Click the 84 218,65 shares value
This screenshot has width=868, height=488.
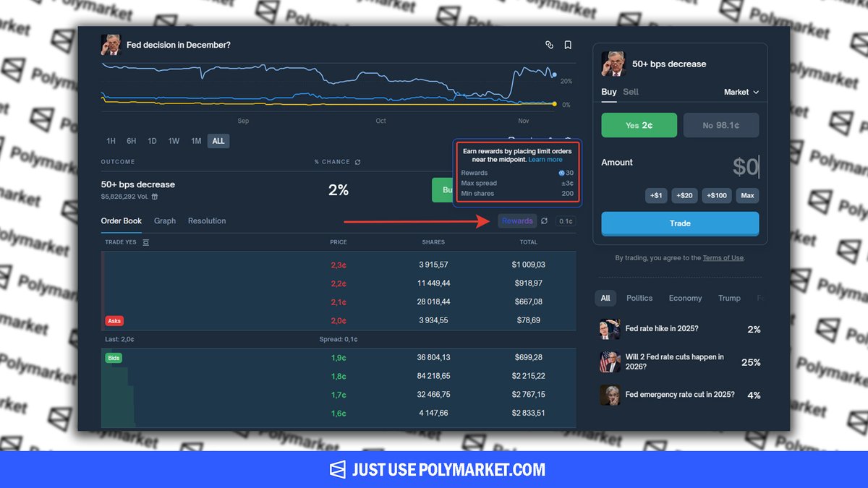point(434,377)
